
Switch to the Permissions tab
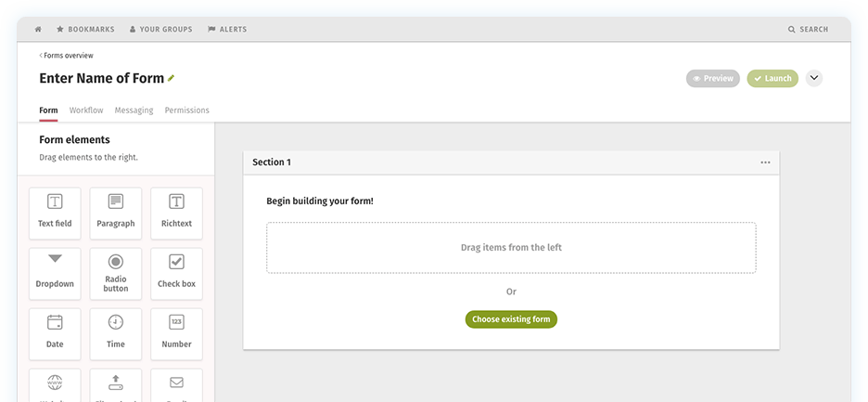click(x=187, y=110)
